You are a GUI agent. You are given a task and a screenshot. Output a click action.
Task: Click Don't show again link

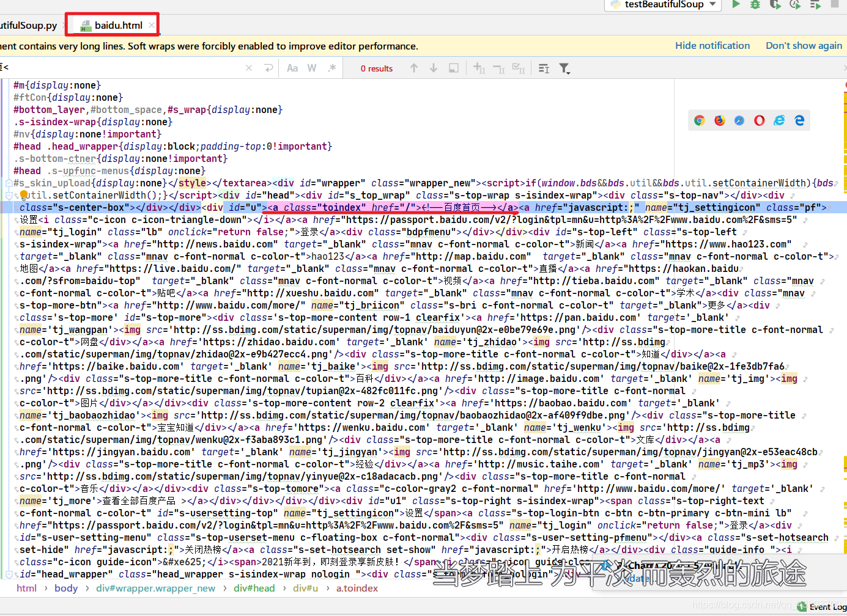(x=804, y=46)
